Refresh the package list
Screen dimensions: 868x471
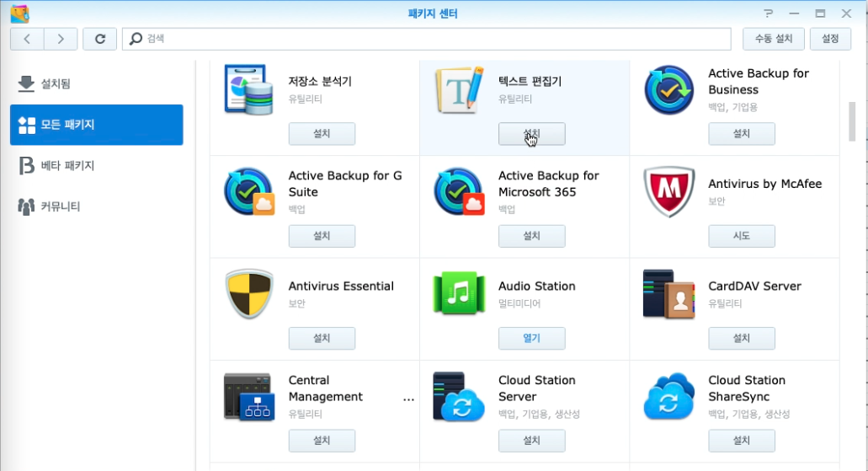(x=99, y=39)
